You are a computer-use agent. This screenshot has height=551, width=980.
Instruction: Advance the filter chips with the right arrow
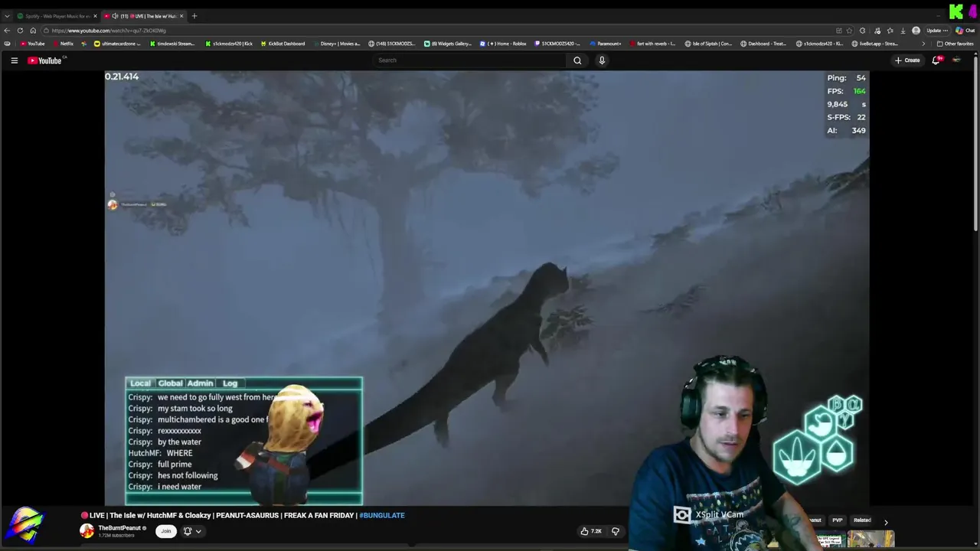(x=886, y=522)
